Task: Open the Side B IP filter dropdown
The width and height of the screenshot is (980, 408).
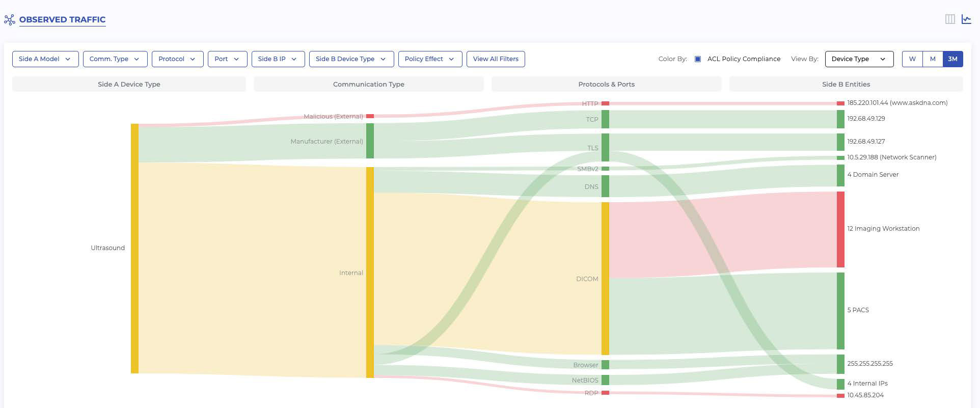Action: pos(278,59)
